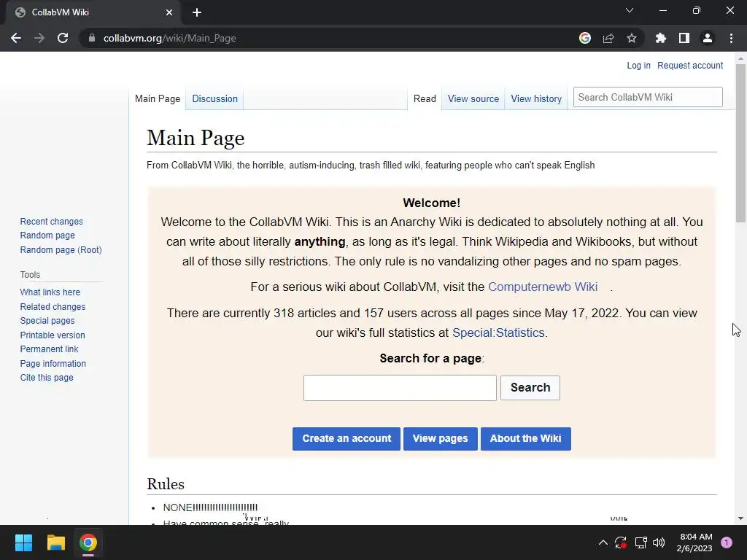Viewport: 747px width, 560px height.
Task: Click the Chrome taskbar icon
Action: [x=88, y=542]
